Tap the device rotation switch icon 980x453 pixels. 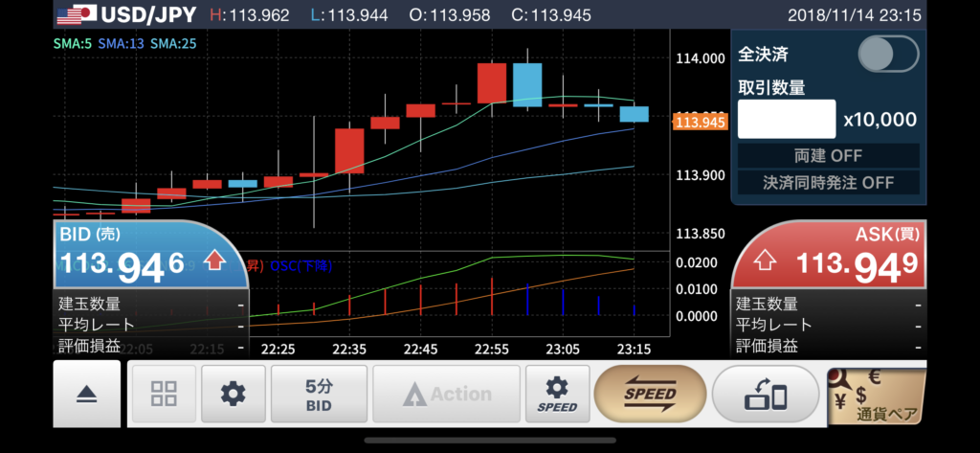tap(768, 394)
